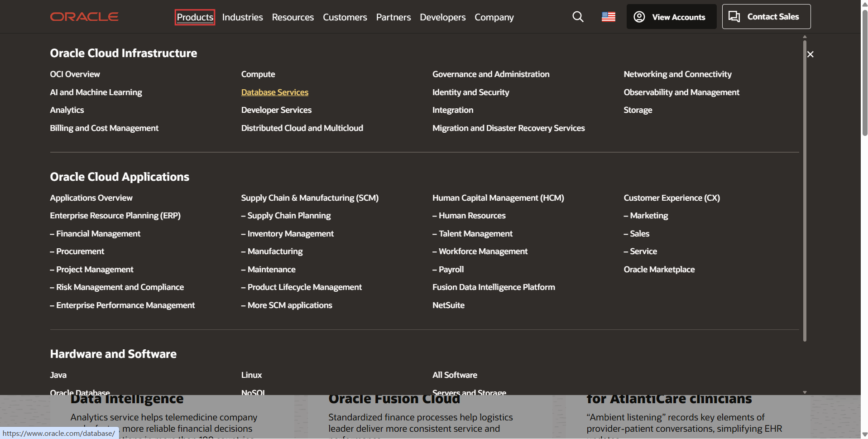
Task: Close the Products mega menu with X
Action: pos(810,54)
